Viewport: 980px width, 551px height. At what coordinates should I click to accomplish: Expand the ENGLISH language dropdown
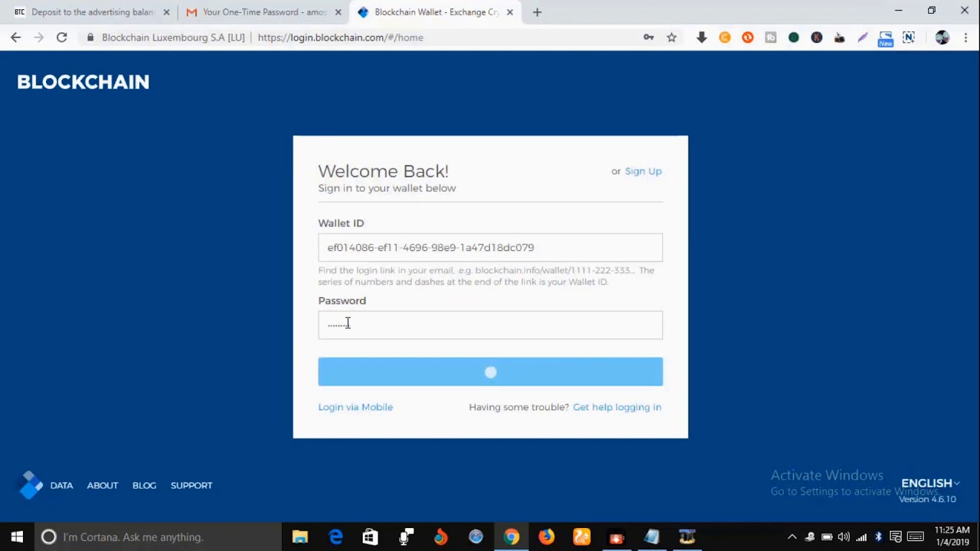click(x=930, y=483)
